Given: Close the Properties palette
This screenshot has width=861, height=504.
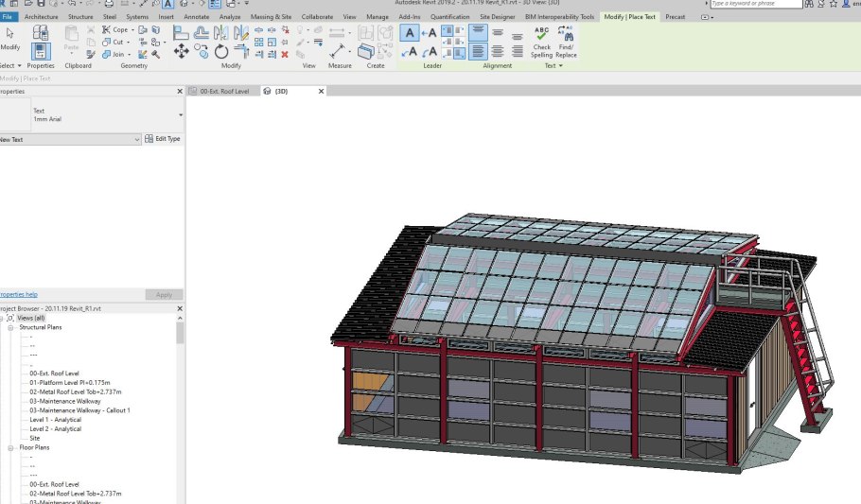Looking at the screenshot, I should coord(180,91).
